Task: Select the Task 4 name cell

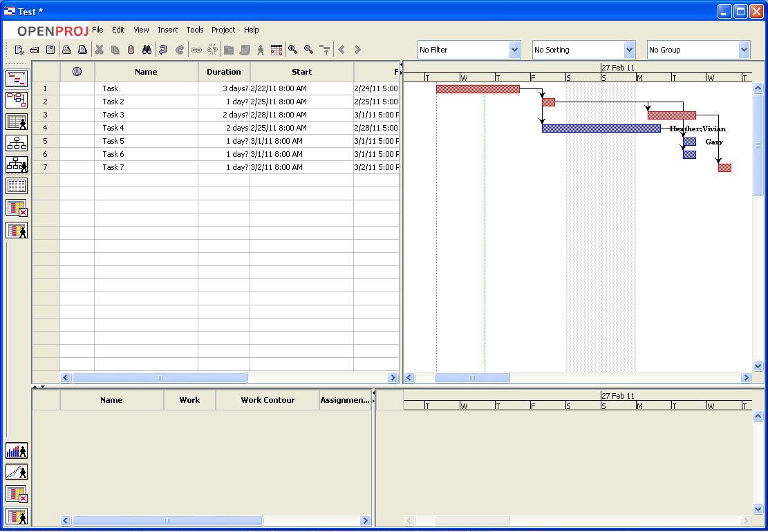Action: (146, 128)
